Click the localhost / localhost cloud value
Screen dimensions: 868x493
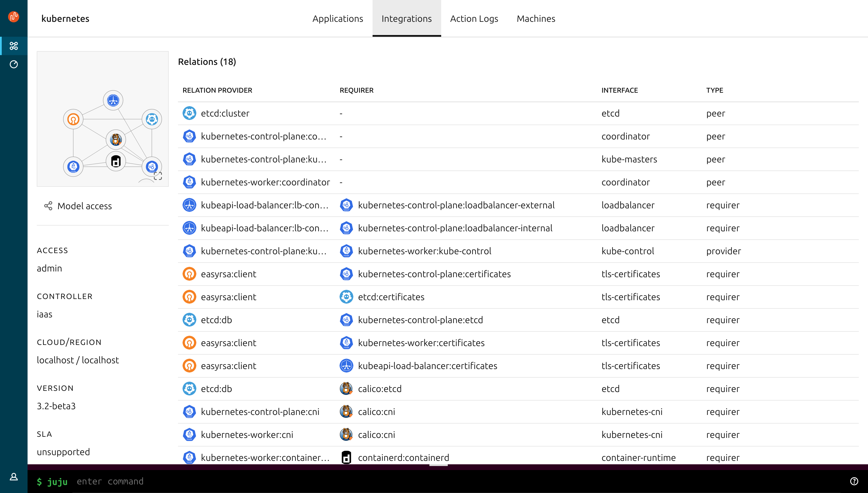(x=77, y=360)
